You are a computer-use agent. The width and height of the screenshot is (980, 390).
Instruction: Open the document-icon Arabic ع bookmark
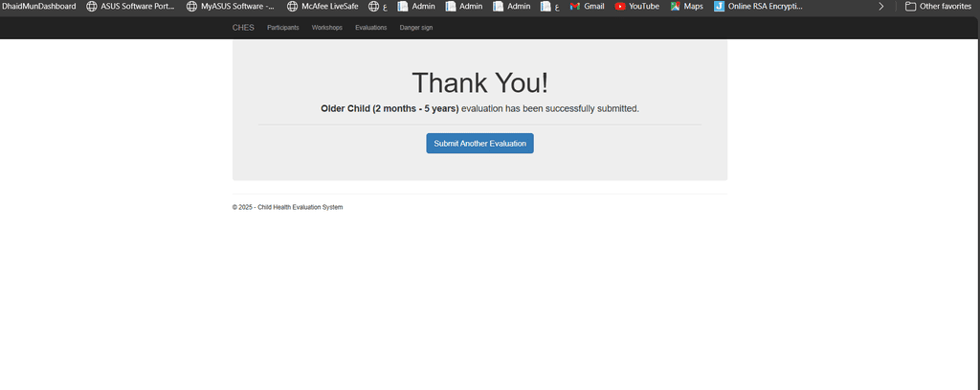550,7
